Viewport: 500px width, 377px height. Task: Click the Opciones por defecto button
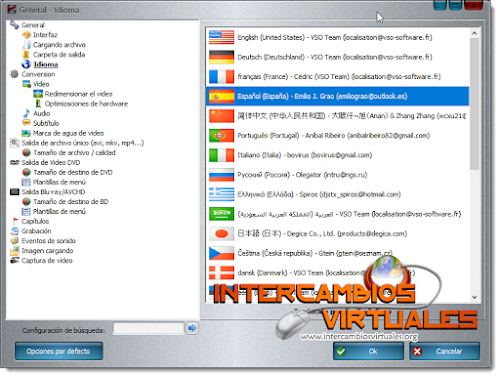(59, 351)
